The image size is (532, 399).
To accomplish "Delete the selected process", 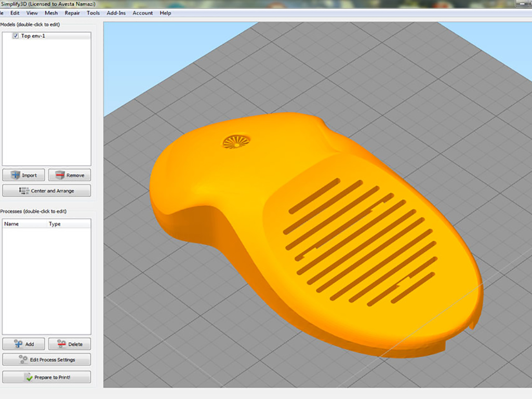I will click(70, 344).
